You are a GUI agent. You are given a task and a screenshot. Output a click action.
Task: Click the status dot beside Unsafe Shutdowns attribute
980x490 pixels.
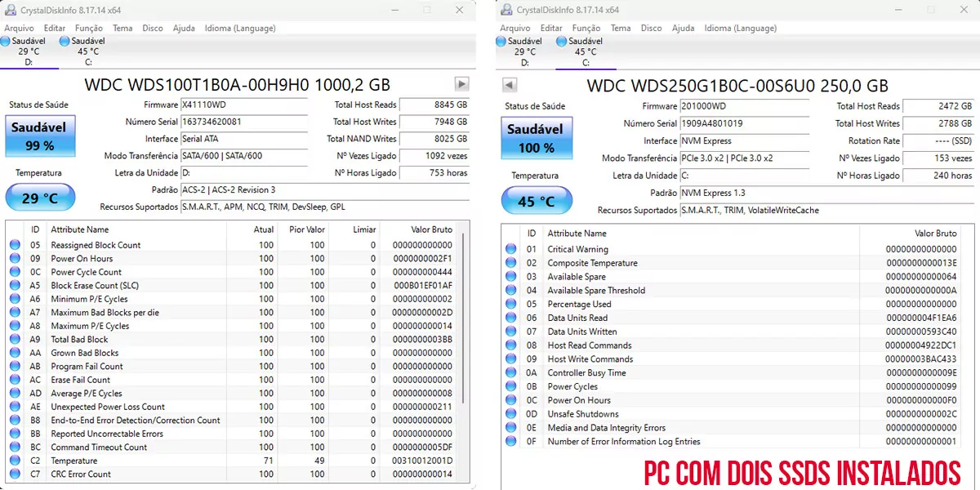pyautogui.click(x=510, y=414)
